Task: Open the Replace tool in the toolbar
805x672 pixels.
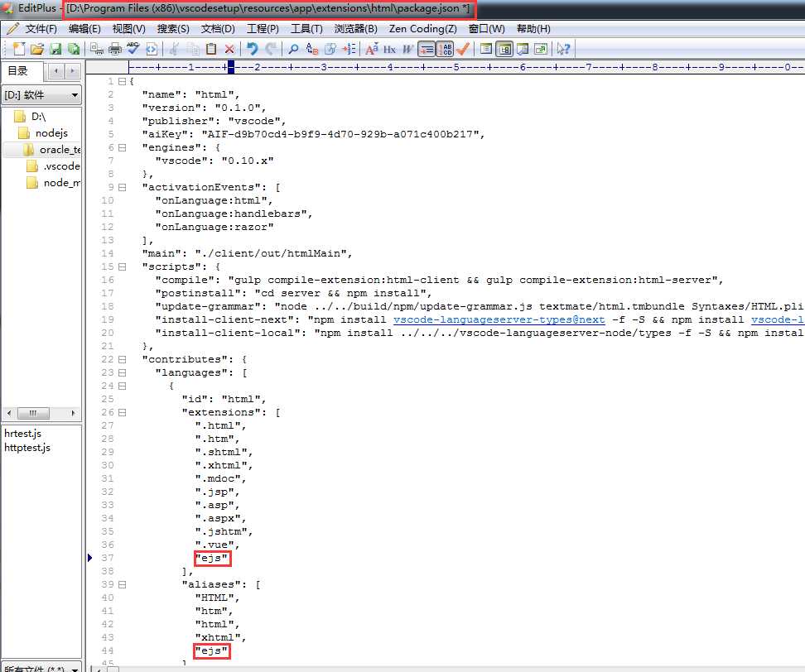Action: pyautogui.click(x=311, y=49)
